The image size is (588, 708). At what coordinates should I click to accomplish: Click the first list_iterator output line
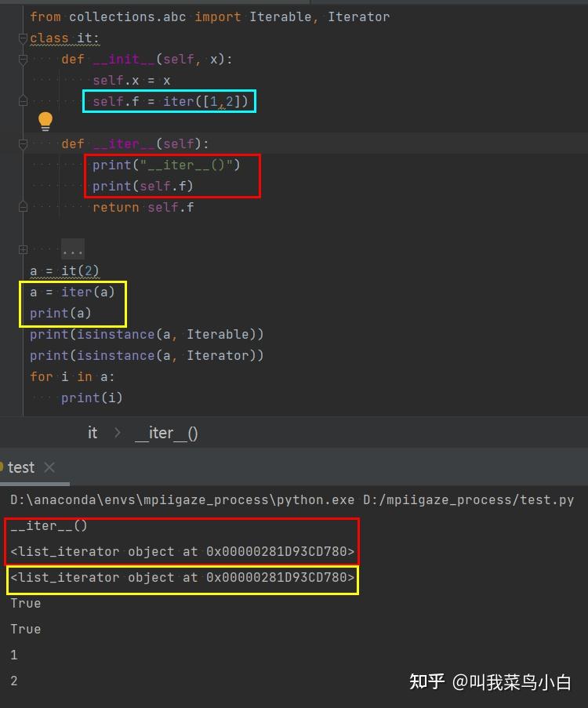182,552
